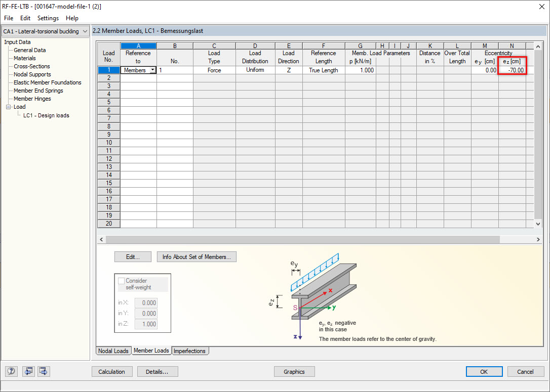Select Member Hinges in the sidebar

click(x=33, y=99)
